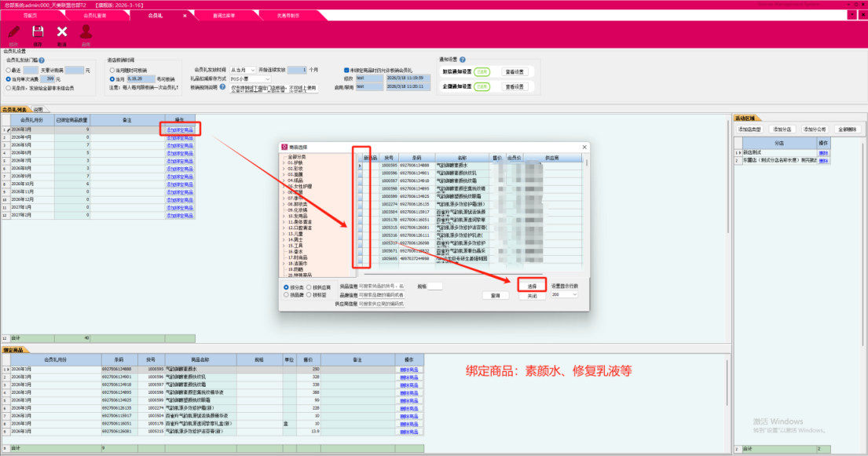Toggle the 短信通知设置 switch
This screenshot has height=456, width=868.
[x=482, y=71]
